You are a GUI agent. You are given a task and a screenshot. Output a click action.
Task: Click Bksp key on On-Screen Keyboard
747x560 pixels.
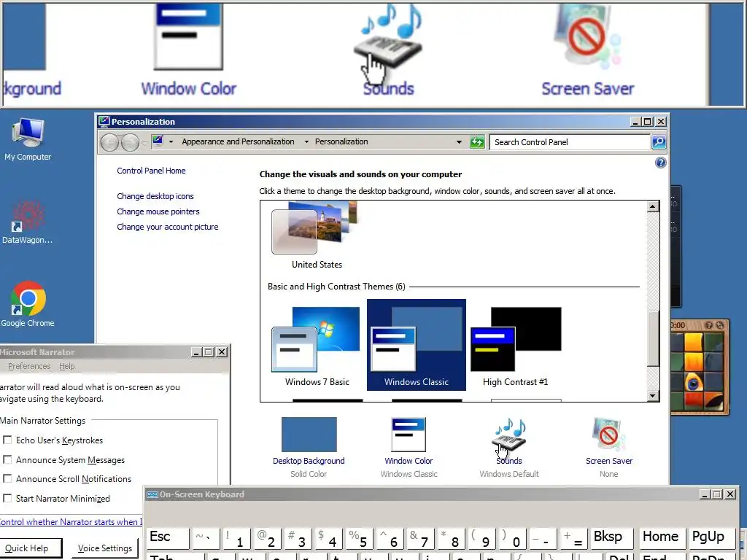(x=612, y=537)
